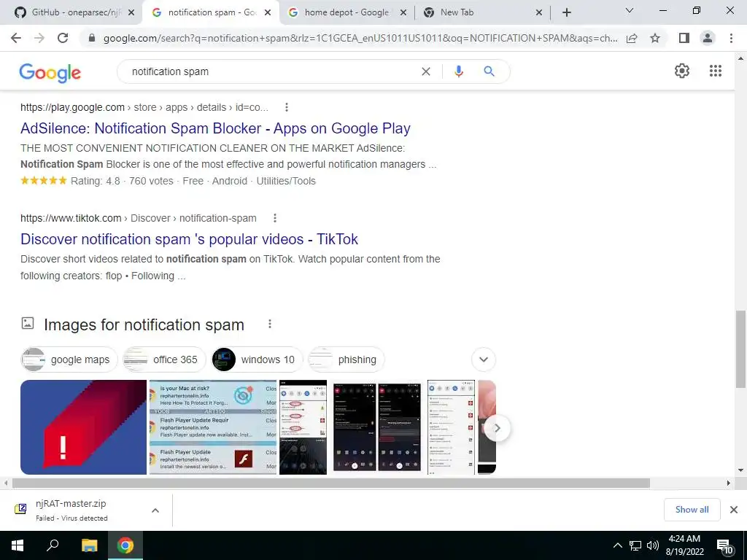
Task: Click play.google.com result URL breadcrumb
Action: pyautogui.click(x=144, y=108)
